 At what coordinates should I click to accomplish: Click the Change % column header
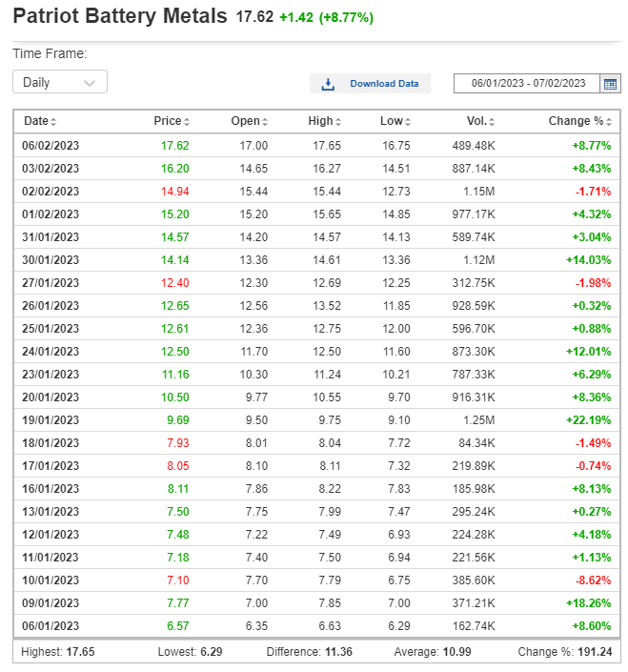point(576,121)
